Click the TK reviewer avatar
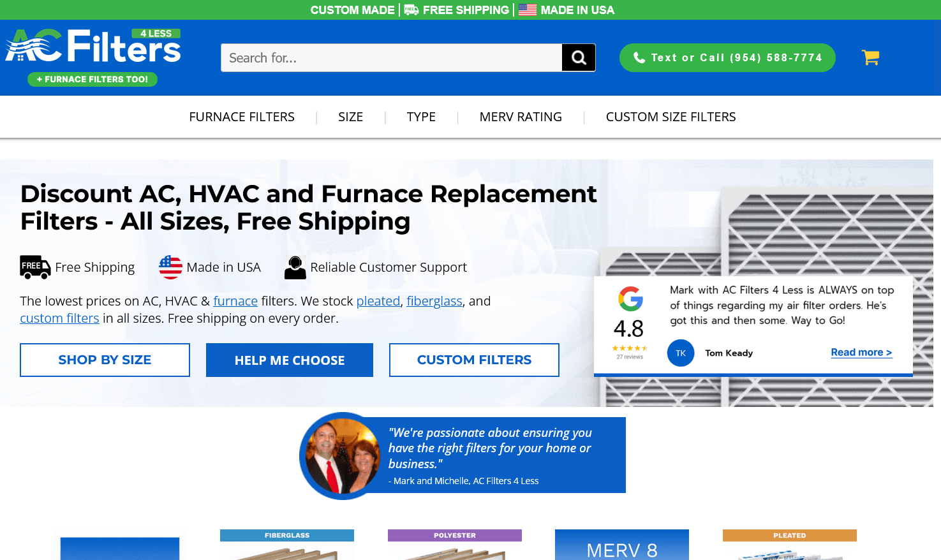This screenshot has height=560, width=941. (x=681, y=353)
